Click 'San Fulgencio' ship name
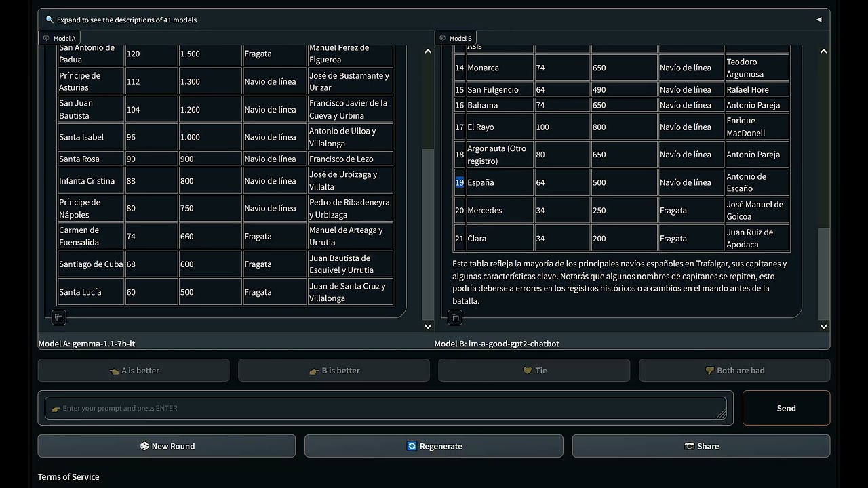This screenshot has height=488, width=868. (493, 89)
